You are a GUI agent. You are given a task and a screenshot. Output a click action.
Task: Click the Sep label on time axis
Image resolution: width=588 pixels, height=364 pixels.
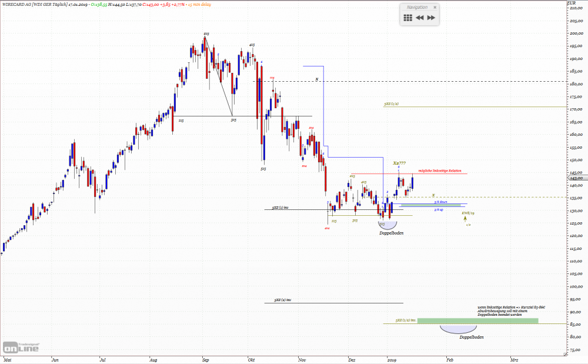click(x=205, y=360)
